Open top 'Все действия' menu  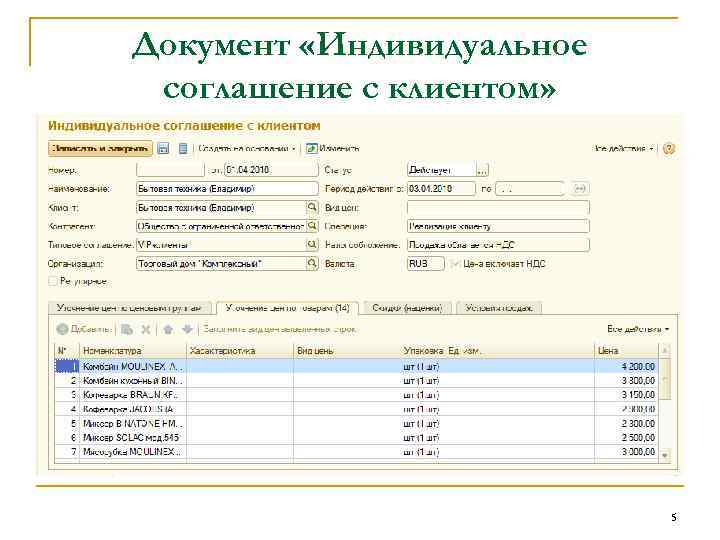tap(623, 148)
